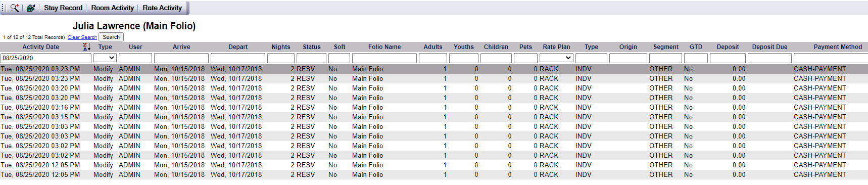Select the first 03:23 PM activity row
The image size is (868, 185).
coord(434,69)
